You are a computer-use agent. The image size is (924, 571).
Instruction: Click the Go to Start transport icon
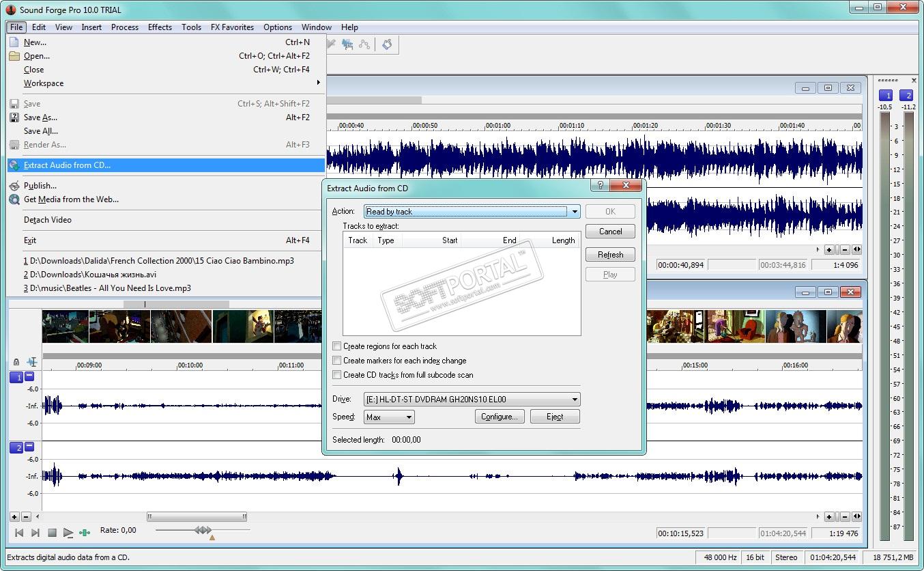coord(19,533)
